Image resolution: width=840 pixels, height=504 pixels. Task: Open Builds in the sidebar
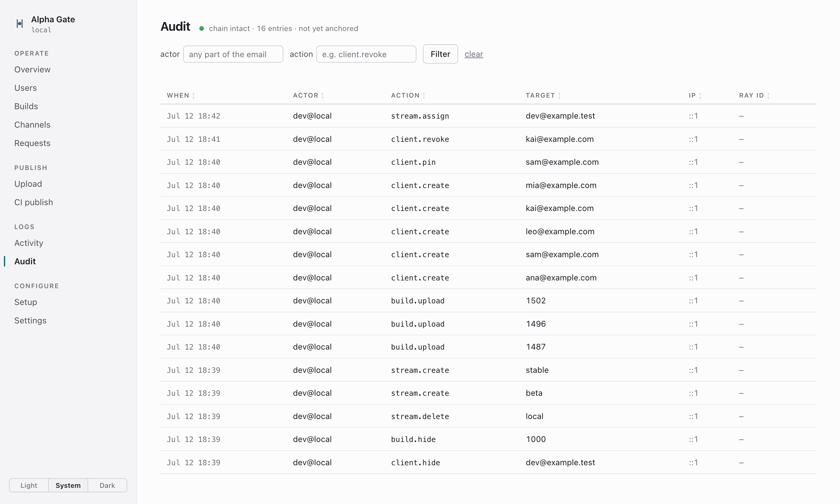(x=26, y=106)
